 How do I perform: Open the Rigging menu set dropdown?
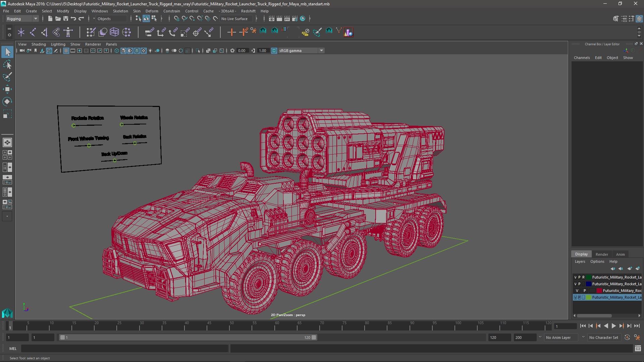point(22,19)
